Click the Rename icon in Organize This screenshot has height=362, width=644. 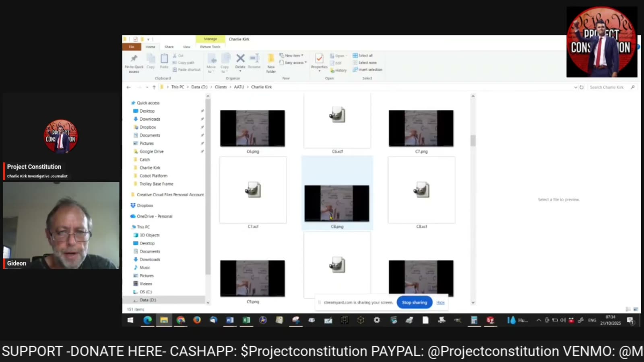tap(254, 58)
